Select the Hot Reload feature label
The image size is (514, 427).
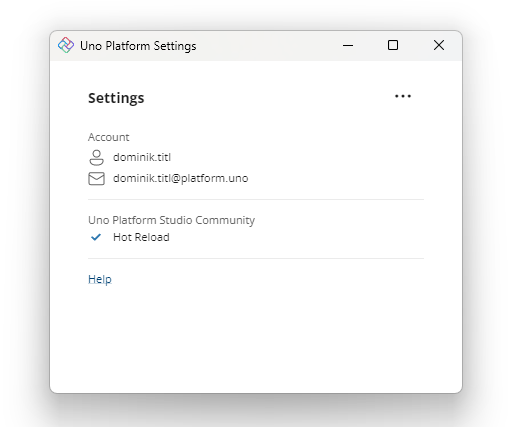pos(141,237)
